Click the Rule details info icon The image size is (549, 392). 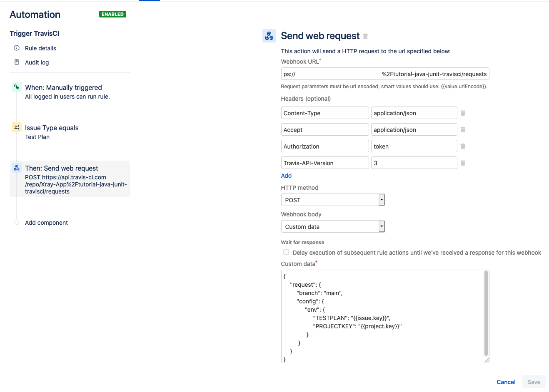pos(17,48)
